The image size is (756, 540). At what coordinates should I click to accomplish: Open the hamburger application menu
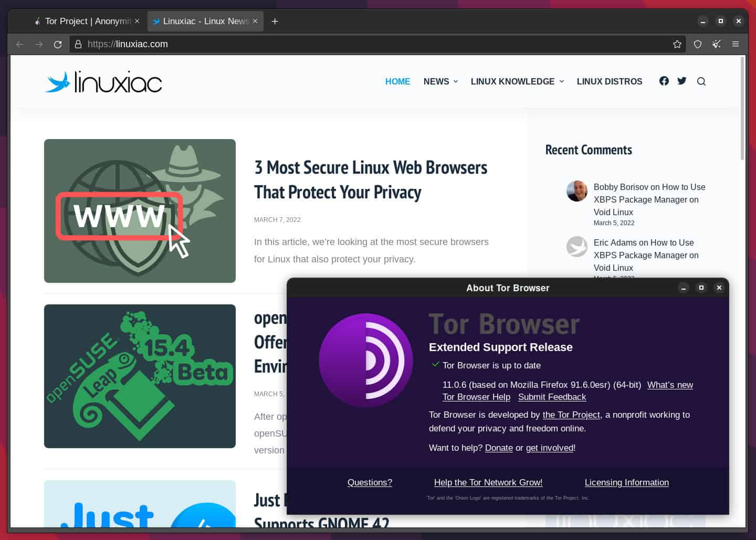click(x=736, y=44)
